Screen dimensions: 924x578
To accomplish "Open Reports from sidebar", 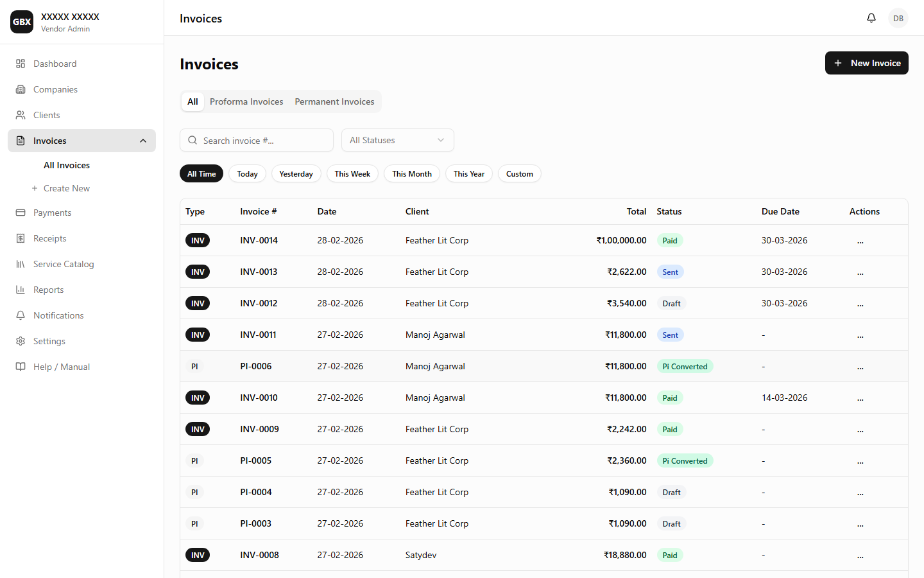I will [81, 290].
